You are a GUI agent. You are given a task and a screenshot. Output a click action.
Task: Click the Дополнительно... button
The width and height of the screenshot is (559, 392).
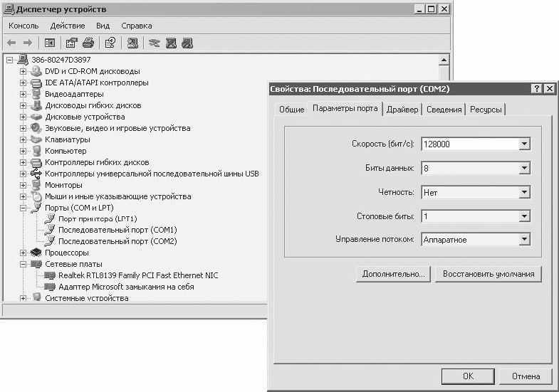(393, 274)
